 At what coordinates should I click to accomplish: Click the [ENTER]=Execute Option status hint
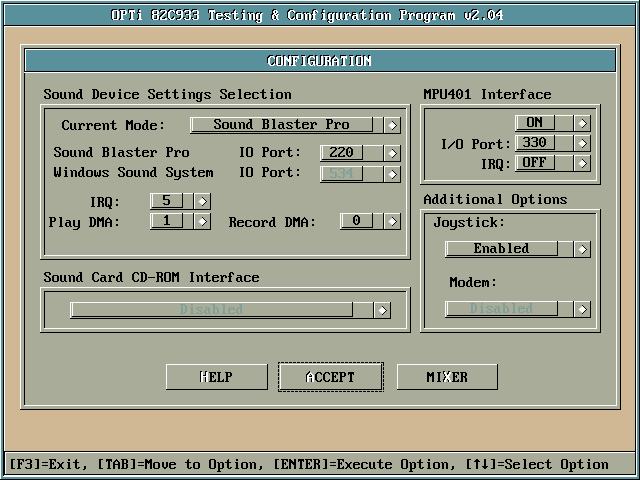(x=364, y=464)
